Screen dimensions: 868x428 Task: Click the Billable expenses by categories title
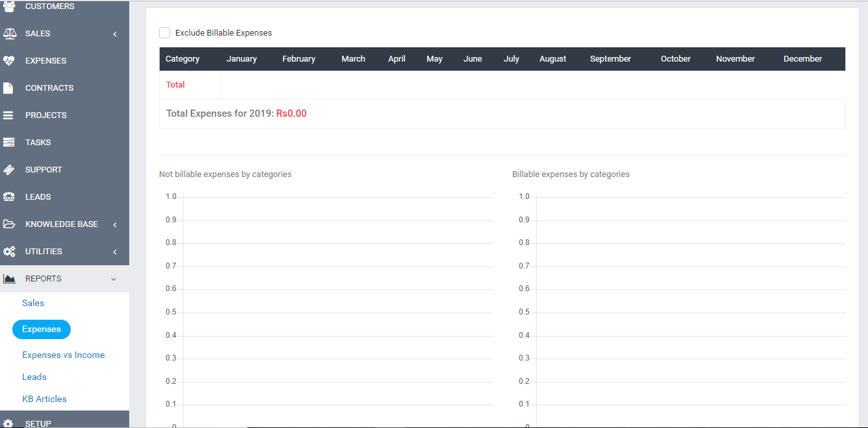(571, 174)
